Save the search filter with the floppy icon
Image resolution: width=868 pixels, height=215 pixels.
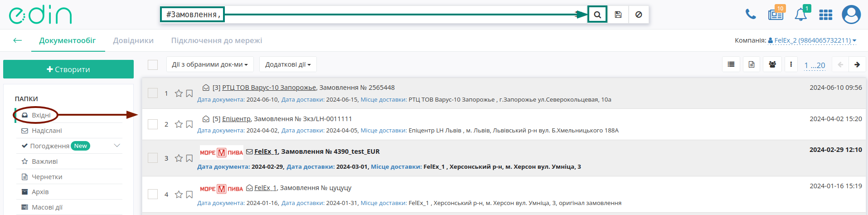(618, 15)
